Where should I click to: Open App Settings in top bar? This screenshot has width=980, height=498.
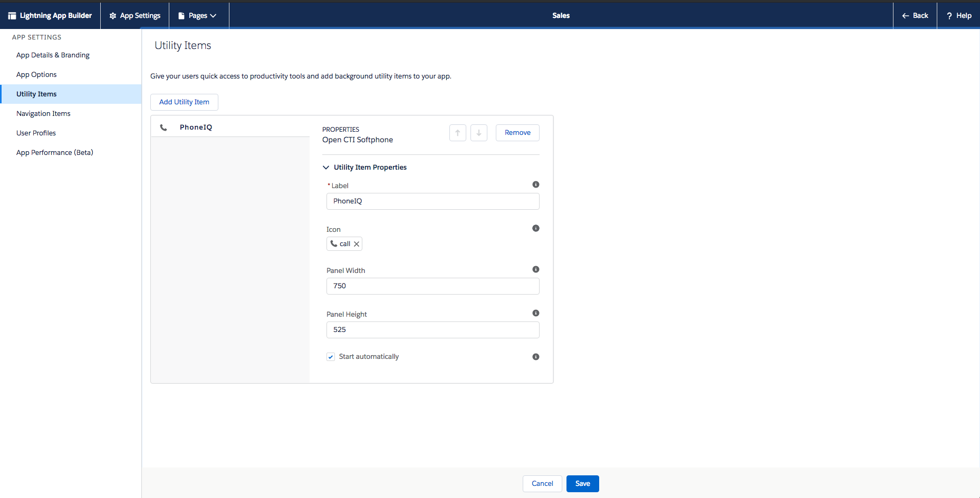(x=135, y=16)
